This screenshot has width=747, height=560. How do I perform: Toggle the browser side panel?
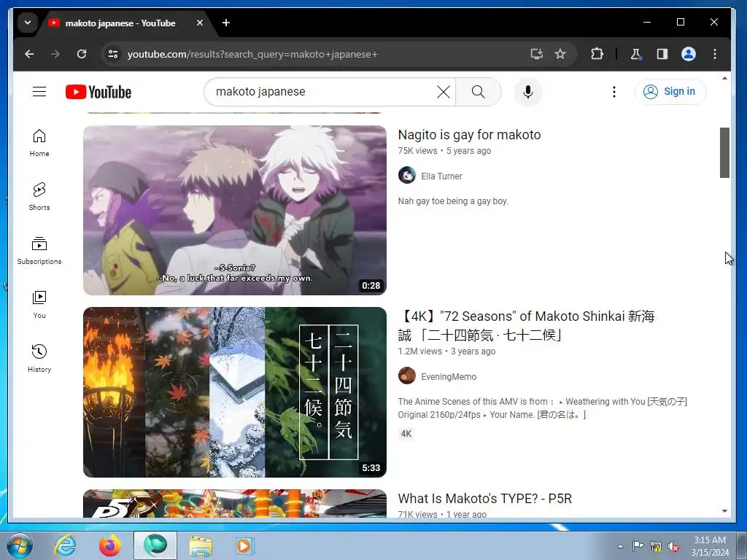click(662, 54)
